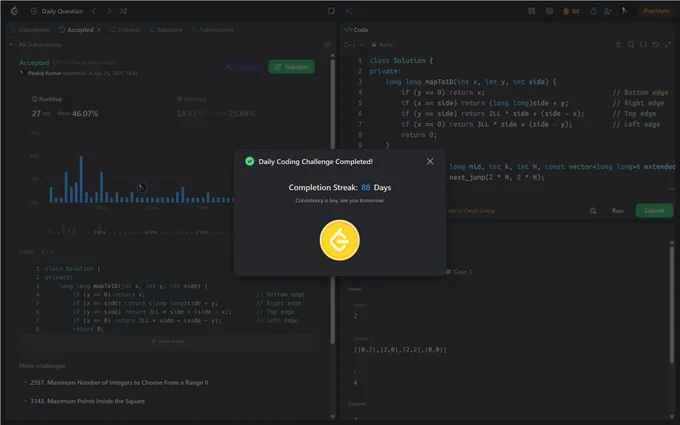Open the layout grid icon in top bar
Screen dimensions: 680x425
tap(531, 11)
